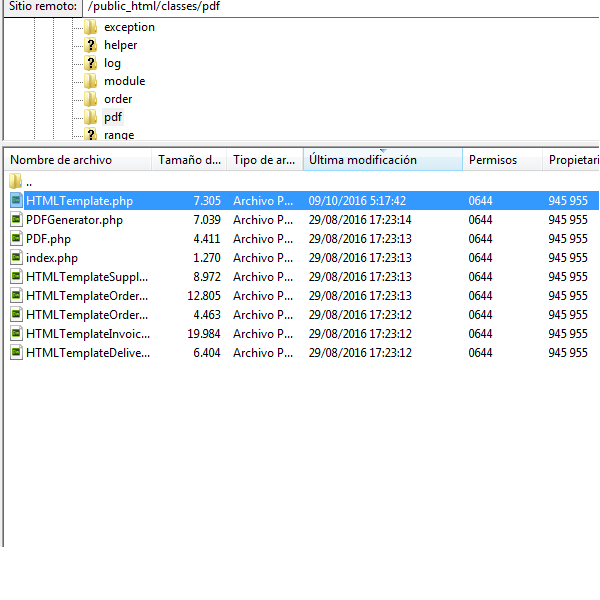
Task: Click the Sitio remoto path input field
Action: [x=341, y=7]
